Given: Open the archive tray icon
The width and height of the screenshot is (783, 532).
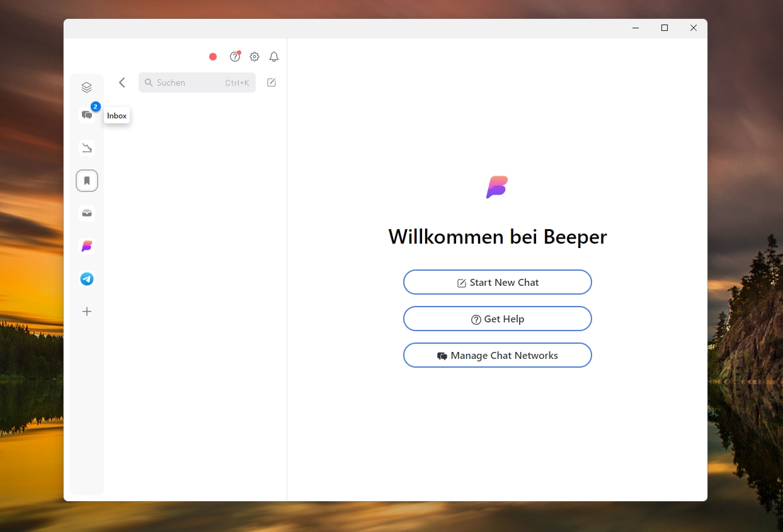Looking at the screenshot, I should [87, 213].
